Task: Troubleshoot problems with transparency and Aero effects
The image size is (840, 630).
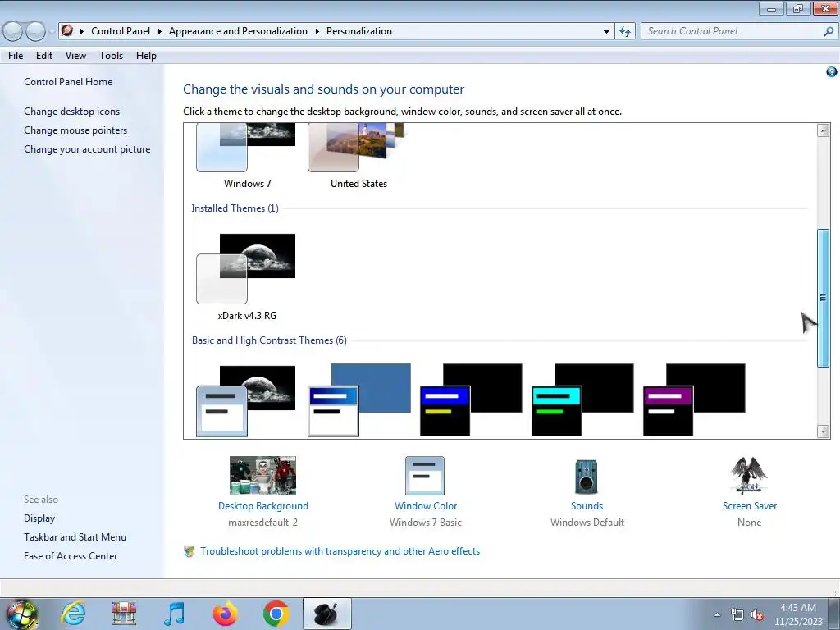Action: [x=340, y=551]
